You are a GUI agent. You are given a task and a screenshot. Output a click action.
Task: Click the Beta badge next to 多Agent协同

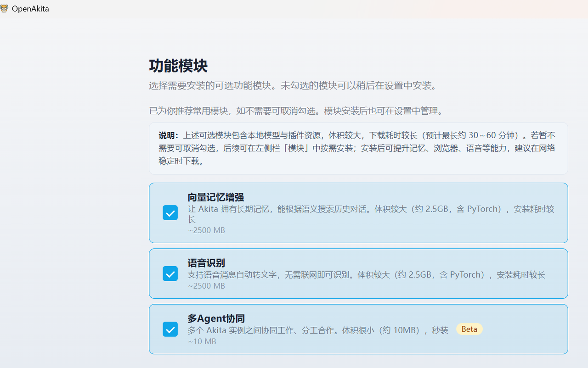(x=469, y=329)
